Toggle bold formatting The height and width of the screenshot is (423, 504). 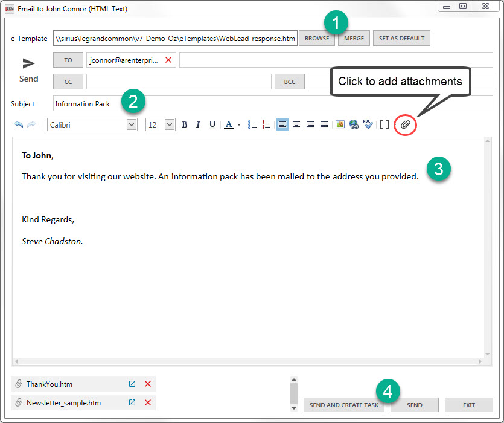point(185,124)
